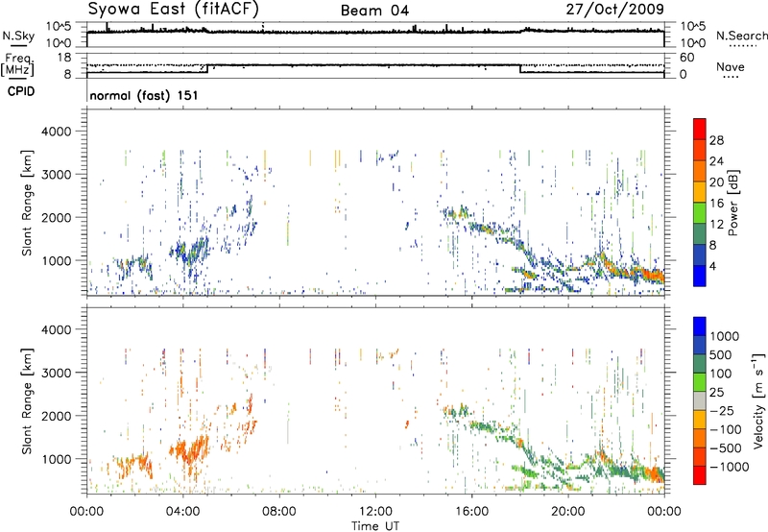Select the '24' power colorbar value
Screen dimensions: 768x532
pyautogui.click(x=716, y=161)
